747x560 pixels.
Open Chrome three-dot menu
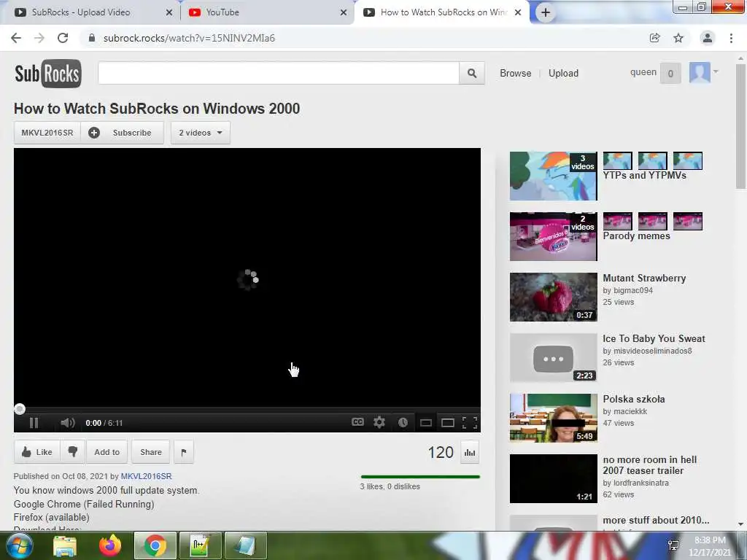pos(731,38)
